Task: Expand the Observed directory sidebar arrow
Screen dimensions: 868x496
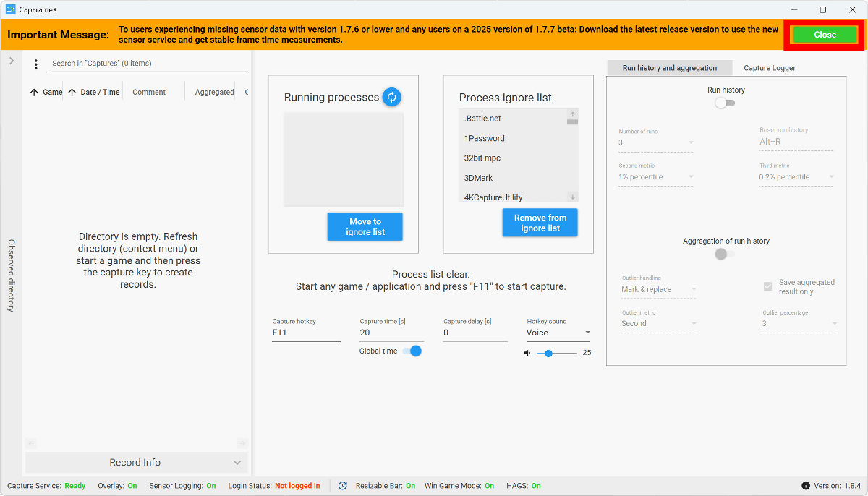Action: pyautogui.click(x=12, y=61)
